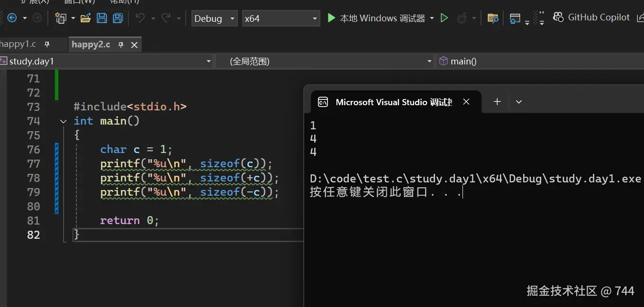Viewport: 644px width, 307px height.
Task: Switch to the happy1.c tab
Action: click(19, 44)
